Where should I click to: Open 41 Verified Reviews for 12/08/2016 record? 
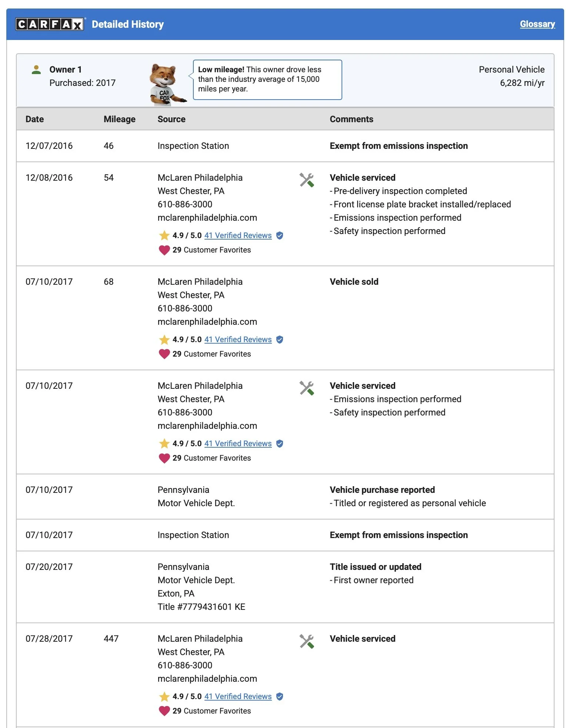[238, 236]
